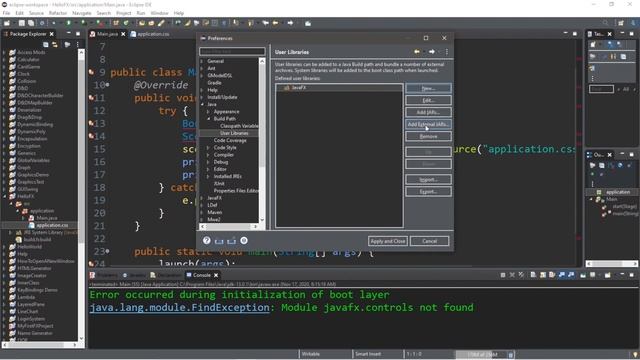
Task: Open the Refactor menu
Action: 58,13
